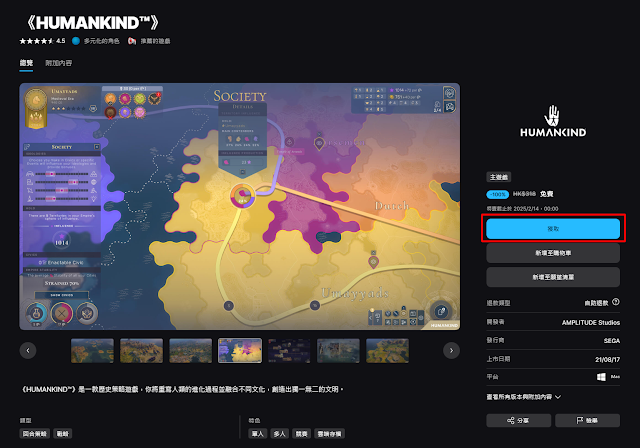Click the blue diverse characters badge icon

pyautogui.click(x=76, y=41)
